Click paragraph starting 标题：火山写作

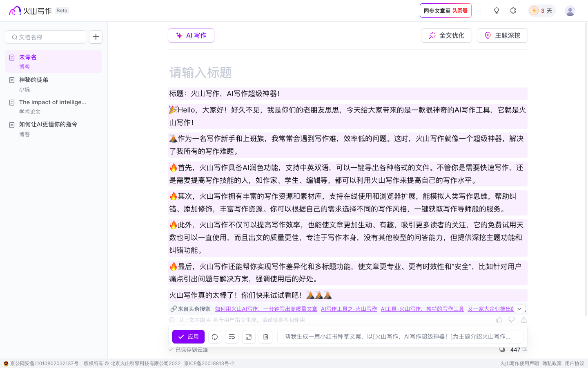pos(348,94)
